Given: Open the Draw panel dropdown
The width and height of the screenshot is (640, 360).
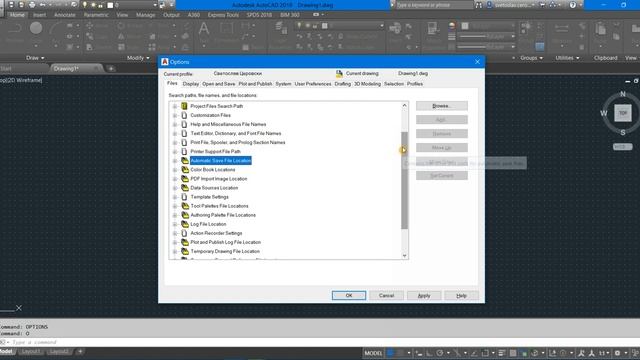Looking at the screenshot, I should [35, 58].
